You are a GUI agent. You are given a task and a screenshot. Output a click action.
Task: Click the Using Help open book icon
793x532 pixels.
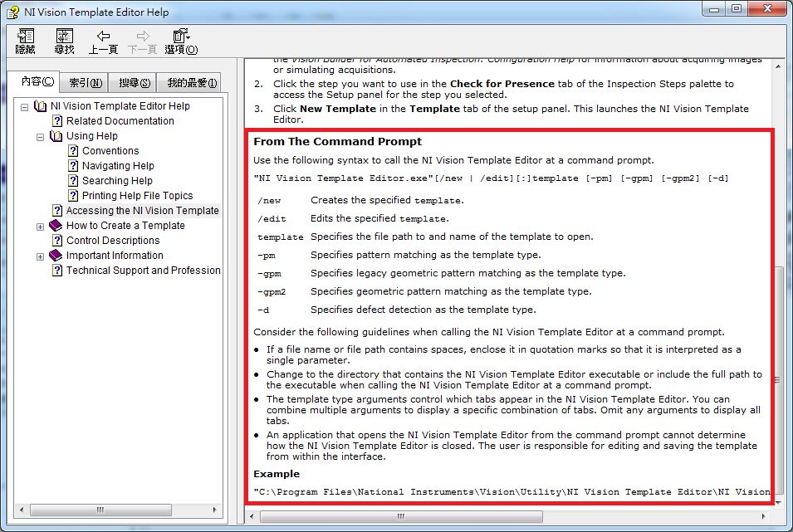tap(56, 136)
